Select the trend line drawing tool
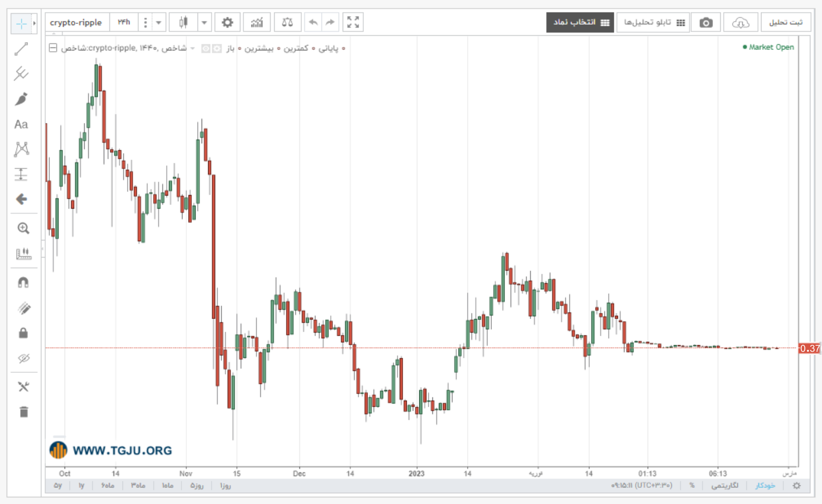This screenshot has height=504, width=822. (x=21, y=49)
